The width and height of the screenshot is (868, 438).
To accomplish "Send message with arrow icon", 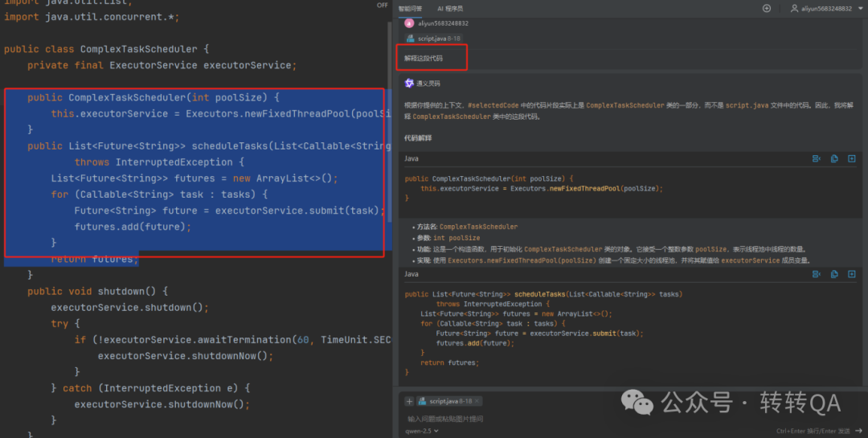I will [x=858, y=431].
